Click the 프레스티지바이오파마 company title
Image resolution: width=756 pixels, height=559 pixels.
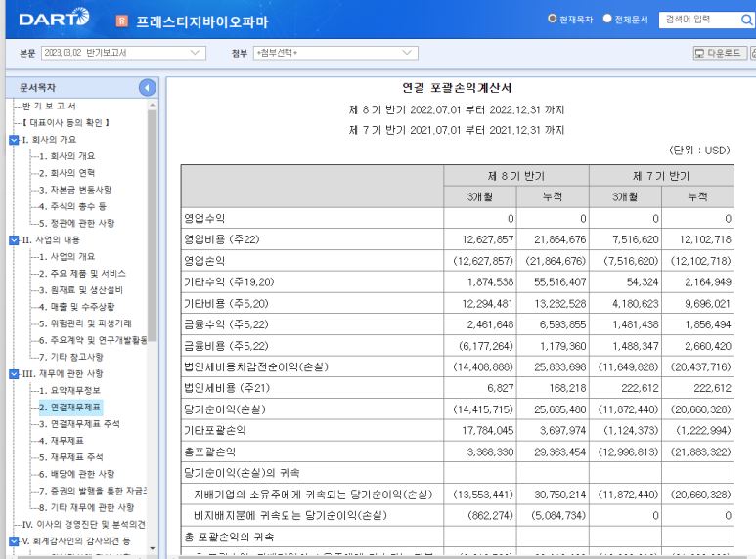tap(201, 21)
